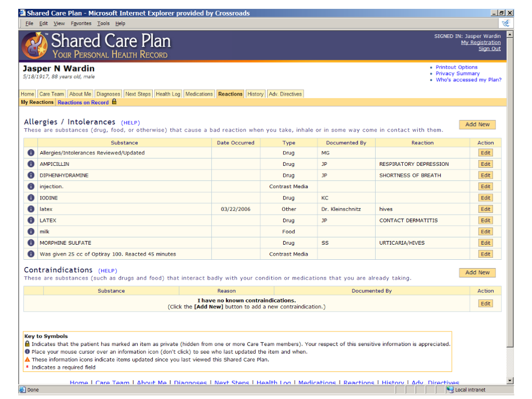The width and height of the screenshot is (532, 399).
Task: Switch to the Health Log tab
Action: click(168, 94)
